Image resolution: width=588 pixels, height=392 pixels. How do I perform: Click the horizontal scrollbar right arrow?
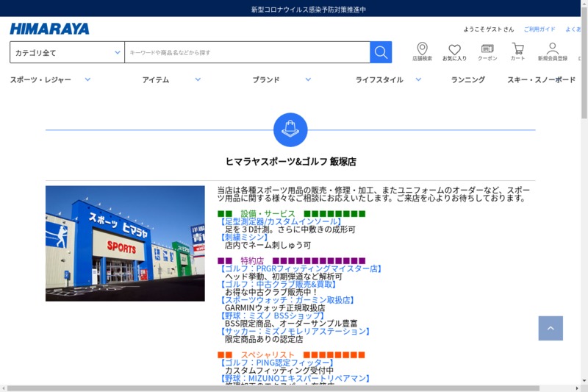[577, 388]
